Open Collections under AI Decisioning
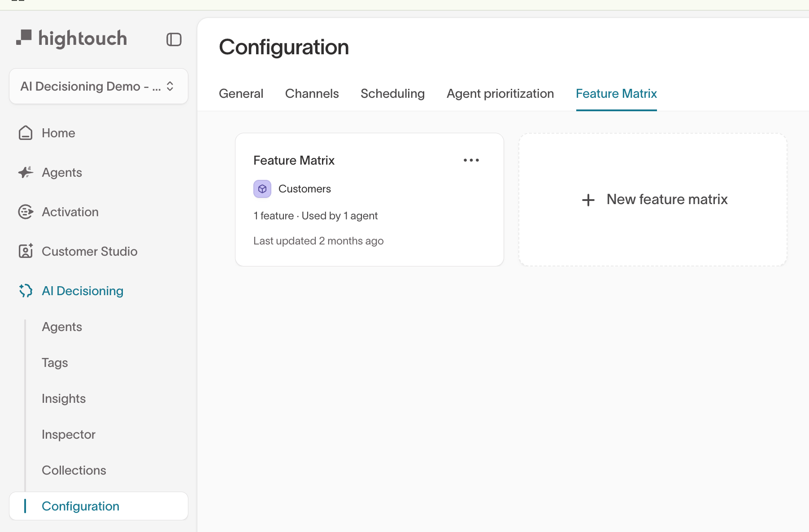809x532 pixels. 74,470
